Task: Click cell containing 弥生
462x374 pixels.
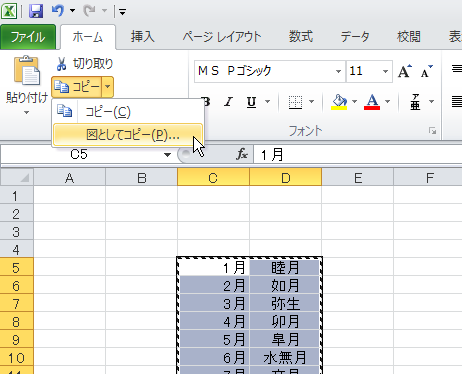Action: click(286, 303)
